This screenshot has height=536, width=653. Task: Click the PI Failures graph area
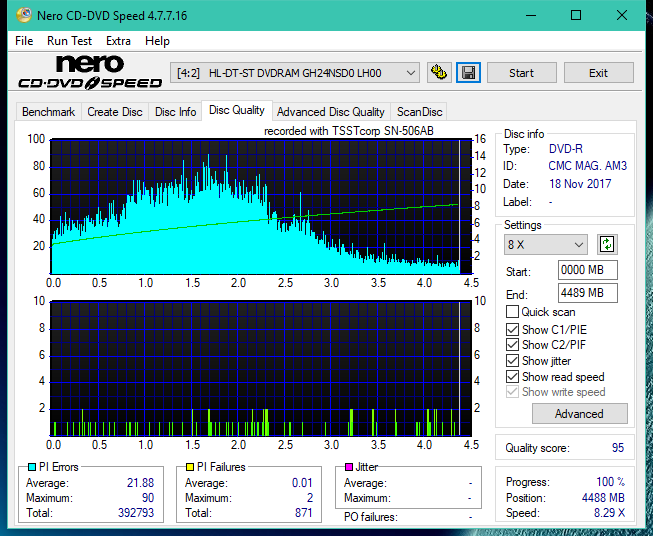click(x=261, y=369)
